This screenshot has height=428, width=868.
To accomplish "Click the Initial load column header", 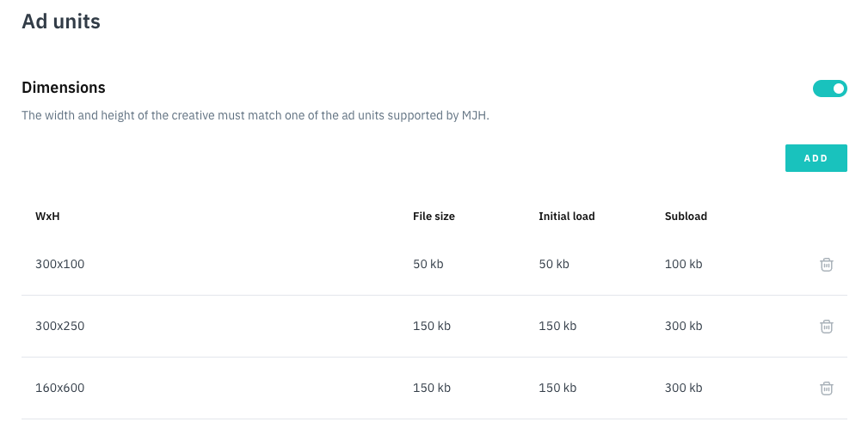I will (x=566, y=217).
